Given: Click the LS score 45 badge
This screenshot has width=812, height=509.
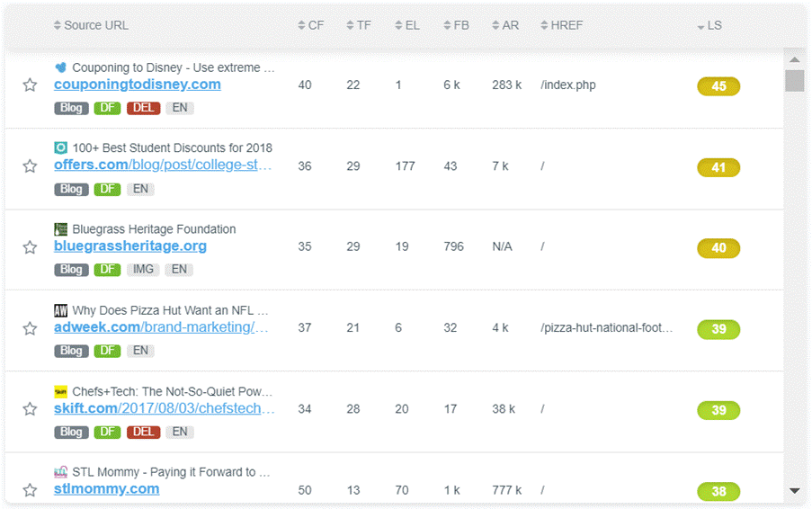Looking at the screenshot, I should (718, 86).
